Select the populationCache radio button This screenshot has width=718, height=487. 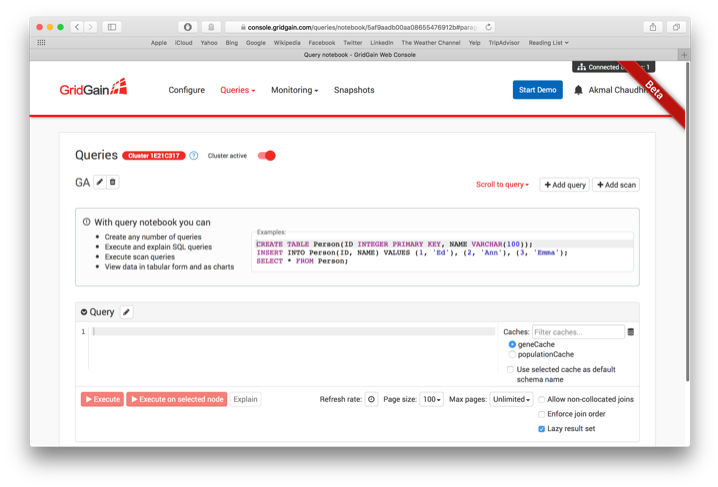pos(512,354)
